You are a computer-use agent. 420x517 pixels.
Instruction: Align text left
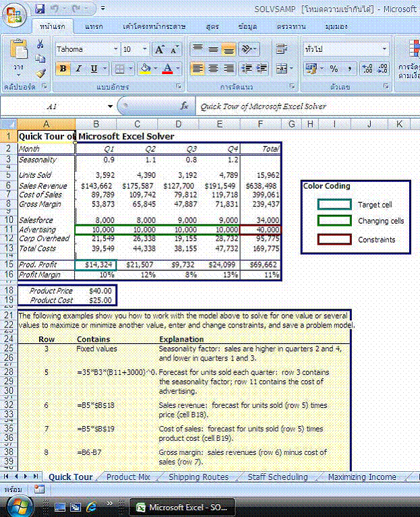tap(198, 69)
